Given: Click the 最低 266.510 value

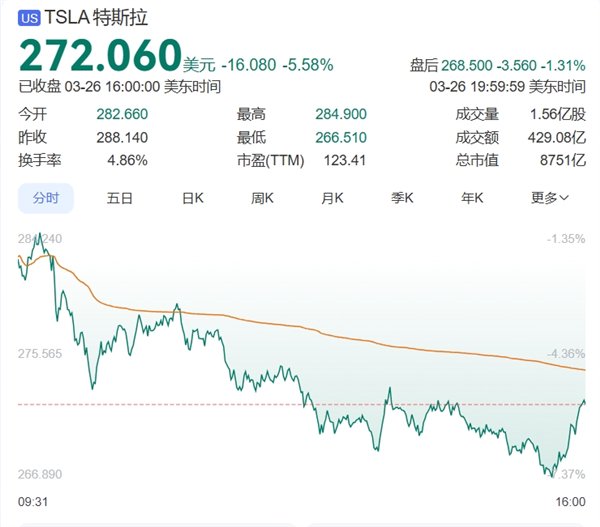Looking at the screenshot, I should pyautogui.click(x=341, y=137).
